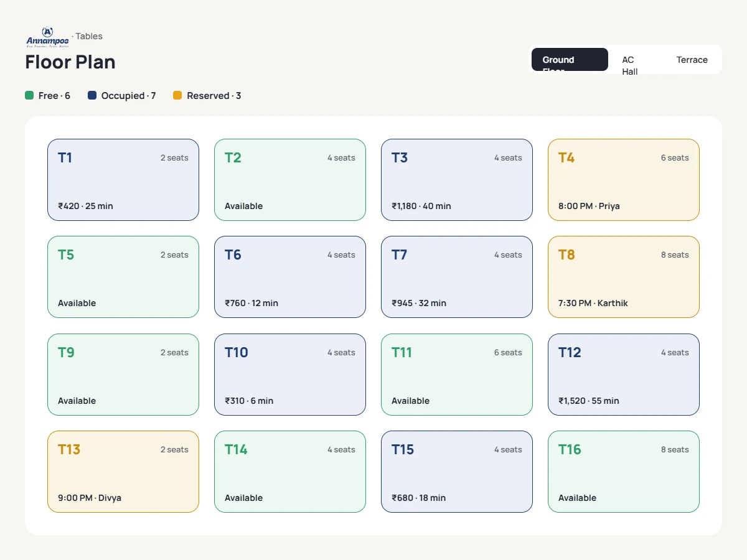Screen dimensions: 747x560
Task: Click the "Floor Plan" heading
Action: (70, 62)
